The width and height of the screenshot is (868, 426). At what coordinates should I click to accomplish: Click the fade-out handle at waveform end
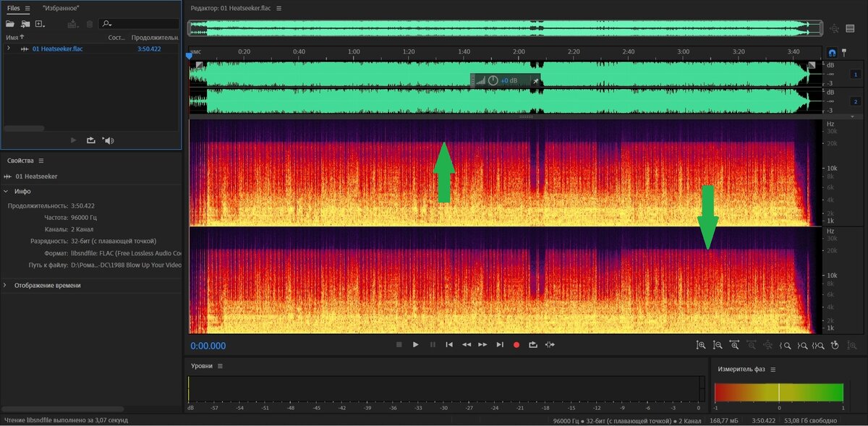pos(812,65)
